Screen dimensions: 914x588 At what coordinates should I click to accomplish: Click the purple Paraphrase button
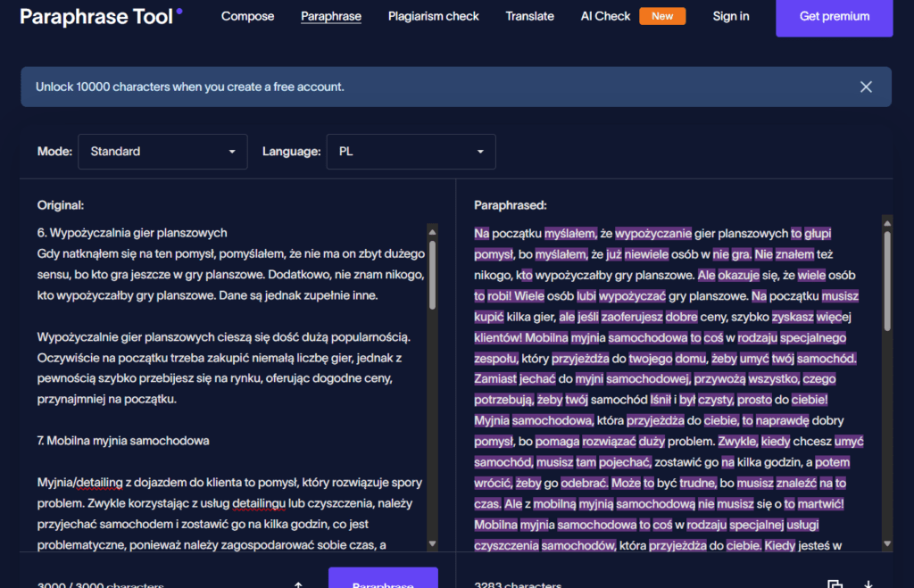click(x=383, y=579)
